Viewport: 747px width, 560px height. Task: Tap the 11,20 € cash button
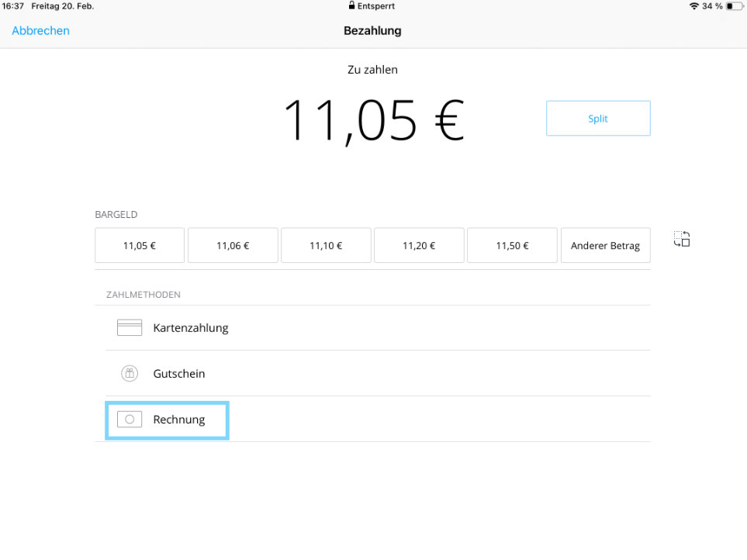[x=419, y=246]
